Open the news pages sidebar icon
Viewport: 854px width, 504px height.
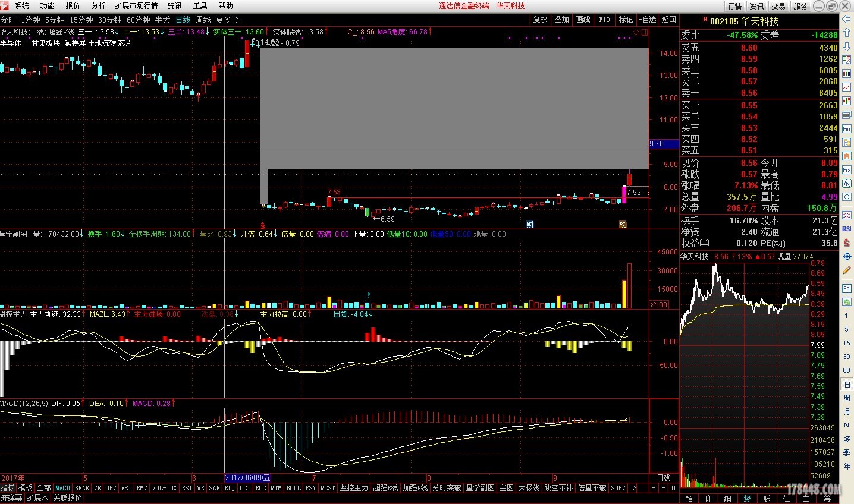tap(846, 114)
